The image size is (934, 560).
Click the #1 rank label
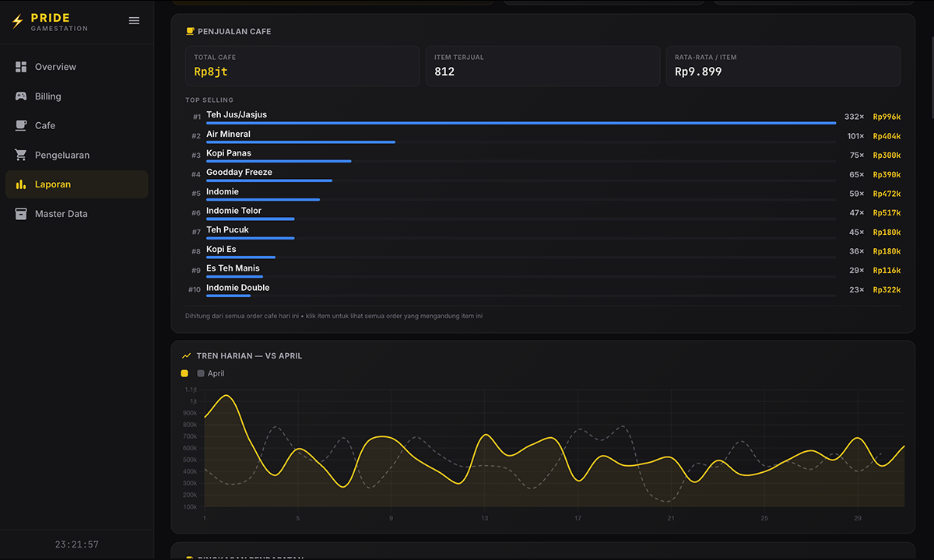(x=196, y=117)
